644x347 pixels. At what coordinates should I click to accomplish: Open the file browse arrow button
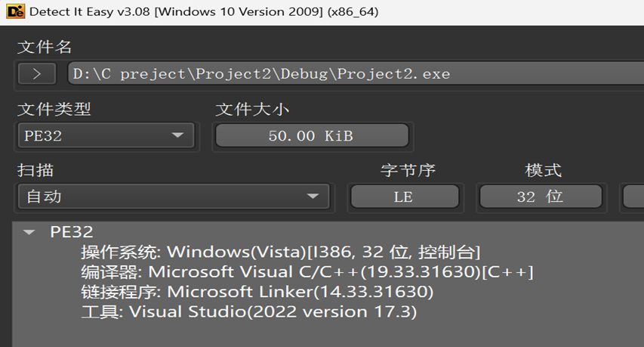[x=37, y=74]
